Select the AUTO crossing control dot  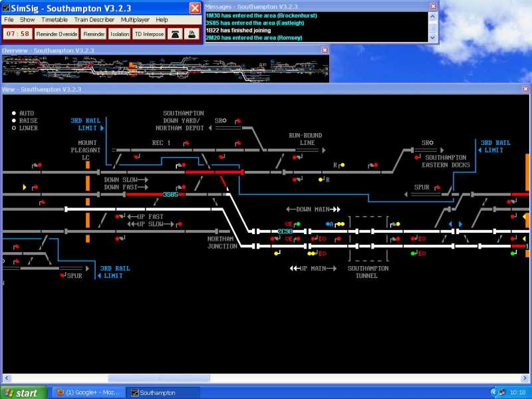point(14,113)
